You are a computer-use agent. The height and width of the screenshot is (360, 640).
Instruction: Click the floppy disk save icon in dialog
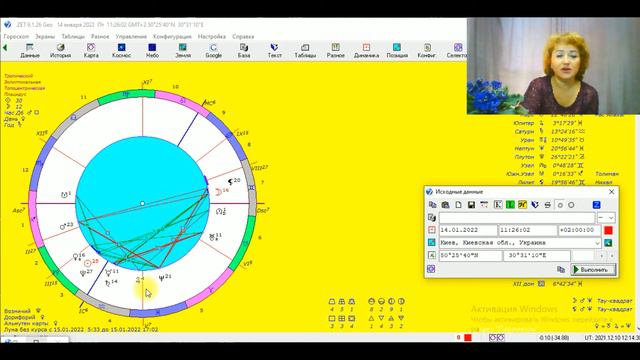click(x=471, y=205)
